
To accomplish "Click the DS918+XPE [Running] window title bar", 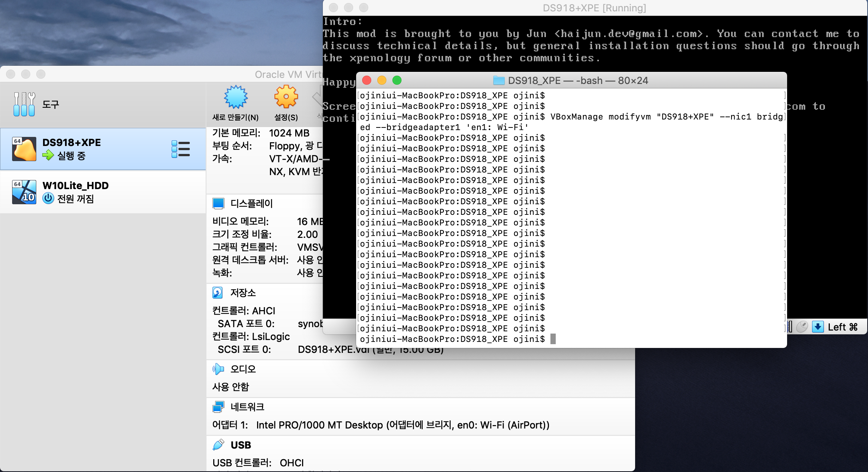I will (594, 8).
